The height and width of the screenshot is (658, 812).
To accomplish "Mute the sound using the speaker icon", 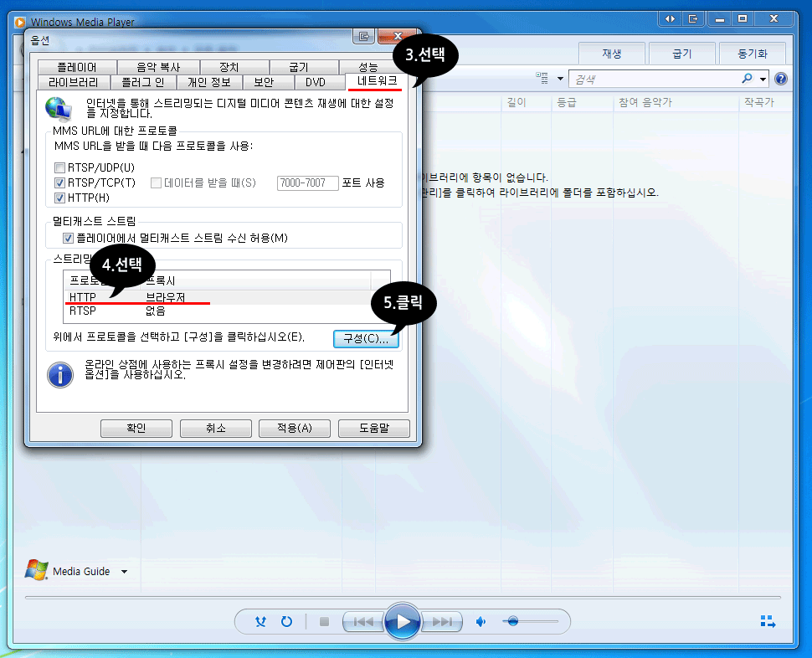I will pyautogui.click(x=481, y=621).
